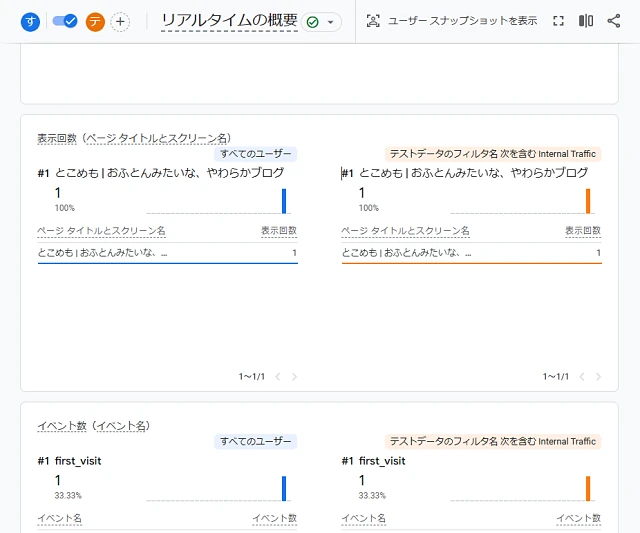This screenshot has height=533, width=640.
Task: Go to next page in the left 表示回数 table
Action: [294, 377]
